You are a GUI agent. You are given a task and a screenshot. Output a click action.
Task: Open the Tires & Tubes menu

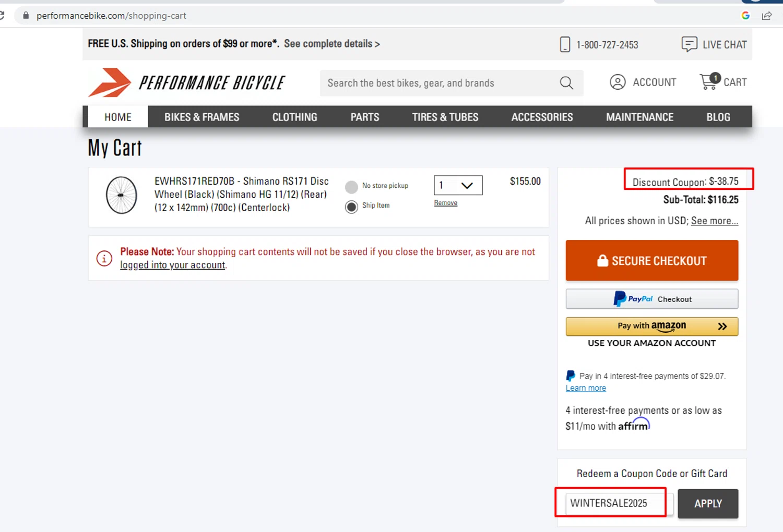tap(445, 117)
